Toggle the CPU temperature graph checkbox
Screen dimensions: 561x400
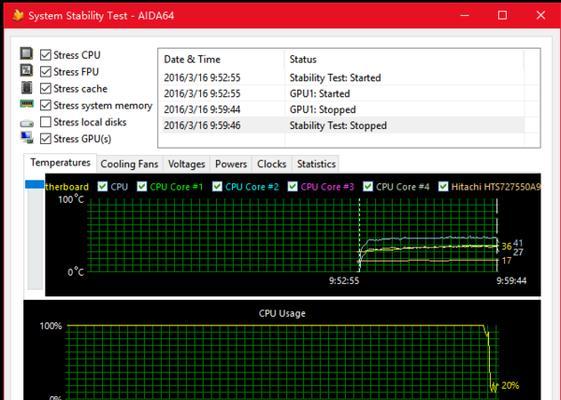click(x=103, y=186)
